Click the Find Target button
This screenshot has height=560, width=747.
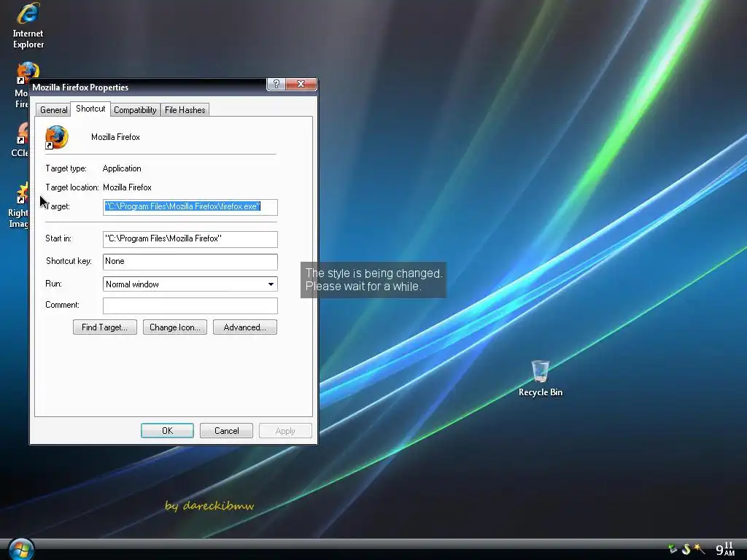pyautogui.click(x=105, y=327)
